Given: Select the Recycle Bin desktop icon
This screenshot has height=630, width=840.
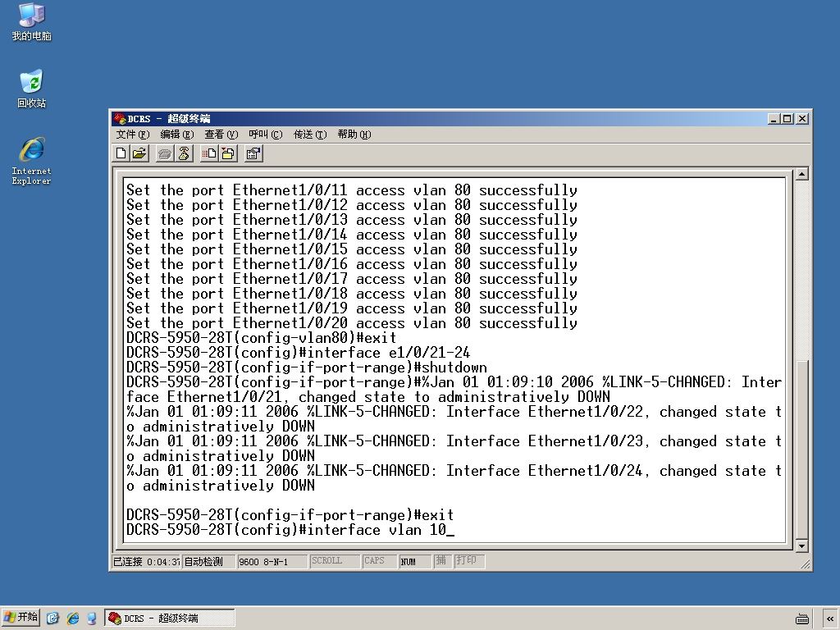Looking at the screenshot, I should coord(32,89).
